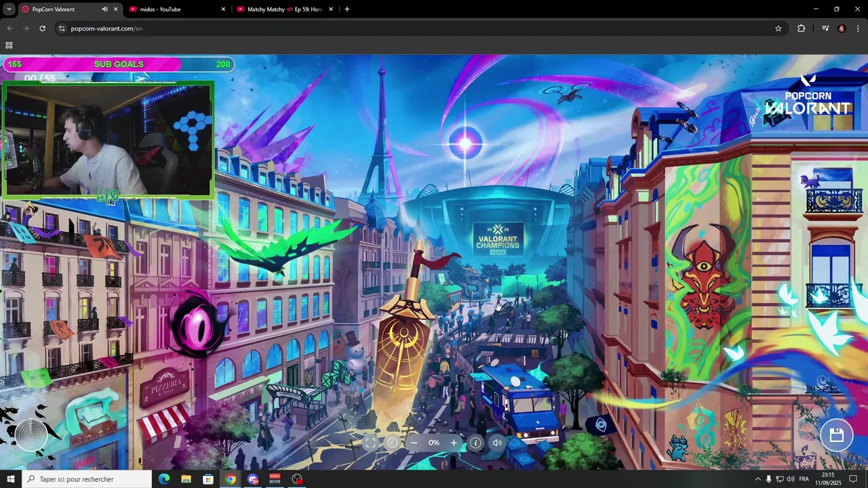
Task: Click the FRA language indicator
Action: [x=804, y=479]
